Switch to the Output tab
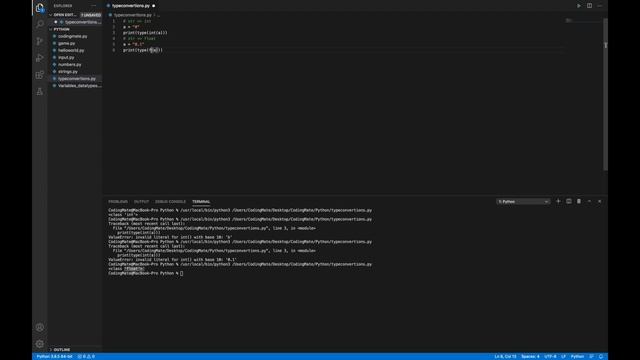Viewport: 640px width, 360px height. 141,202
